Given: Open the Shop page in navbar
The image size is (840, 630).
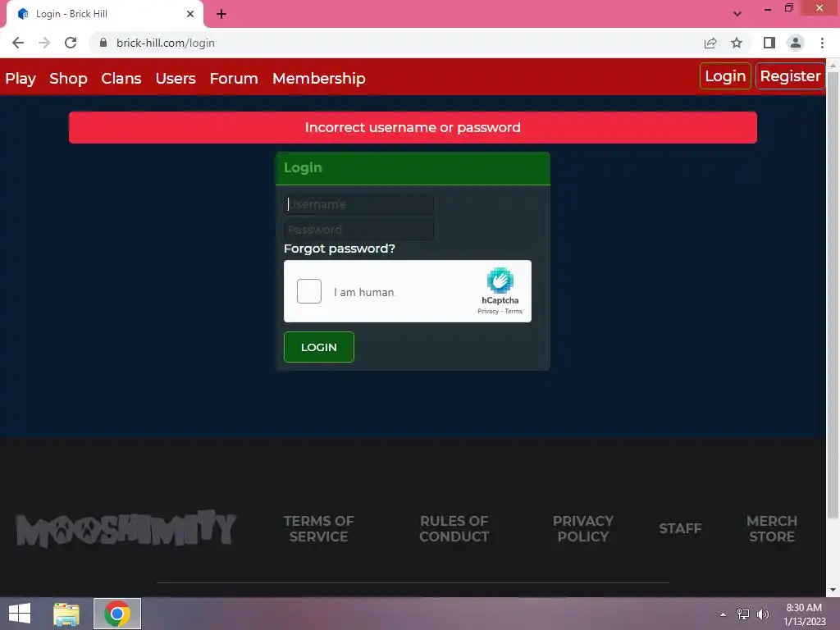Looking at the screenshot, I should pos(68,78).
